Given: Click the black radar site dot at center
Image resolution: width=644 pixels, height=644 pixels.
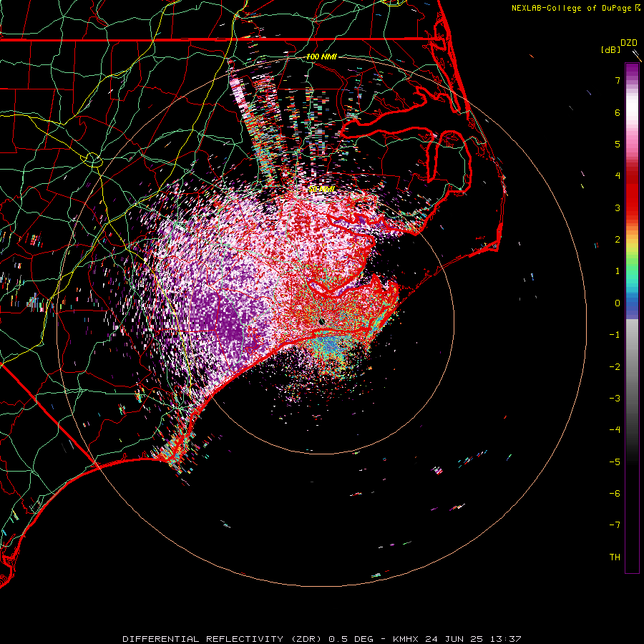Looking at the screenshot, I should tap(321, 321).
